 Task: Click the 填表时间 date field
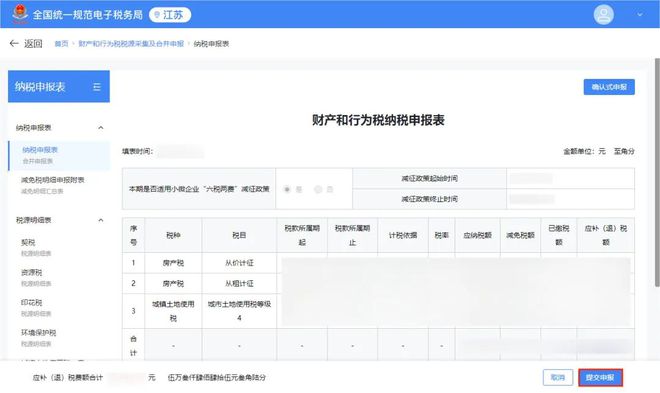coord(180,151)
